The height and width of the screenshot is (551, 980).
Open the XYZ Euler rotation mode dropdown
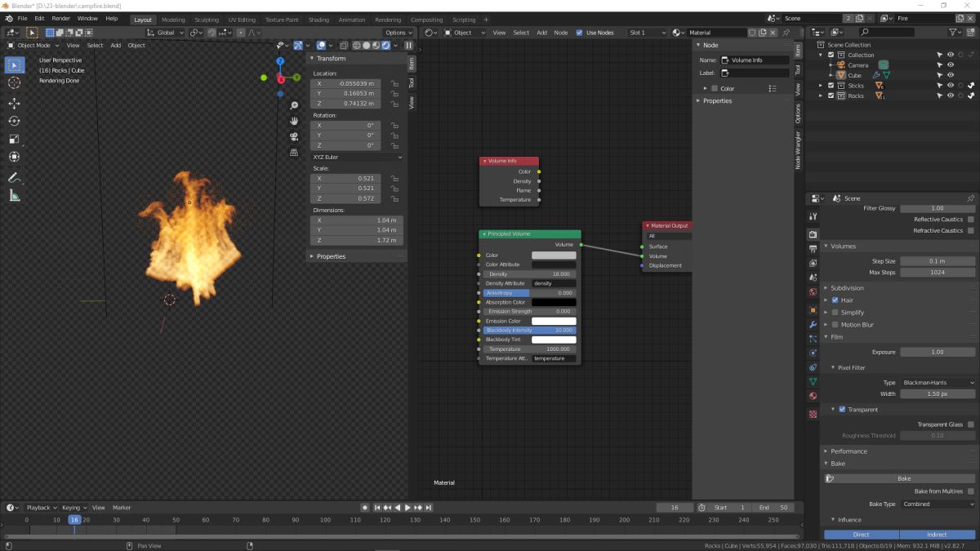357,157
